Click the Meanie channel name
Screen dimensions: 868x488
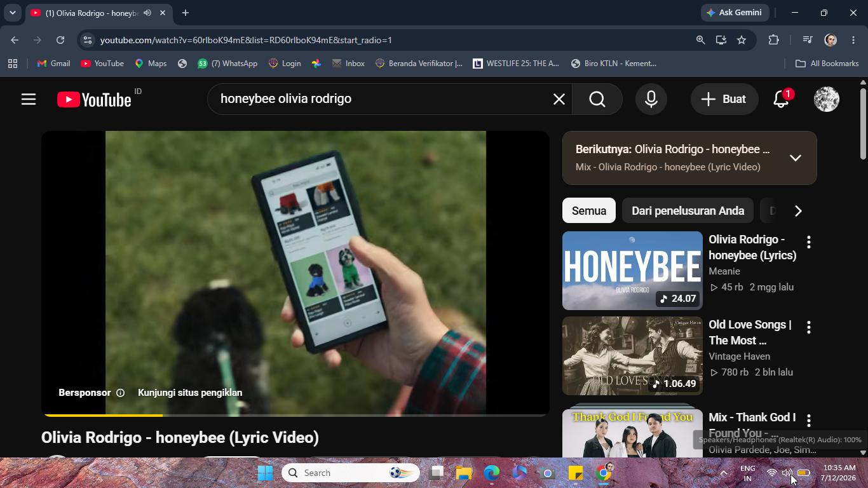click(x=724, y=271)
